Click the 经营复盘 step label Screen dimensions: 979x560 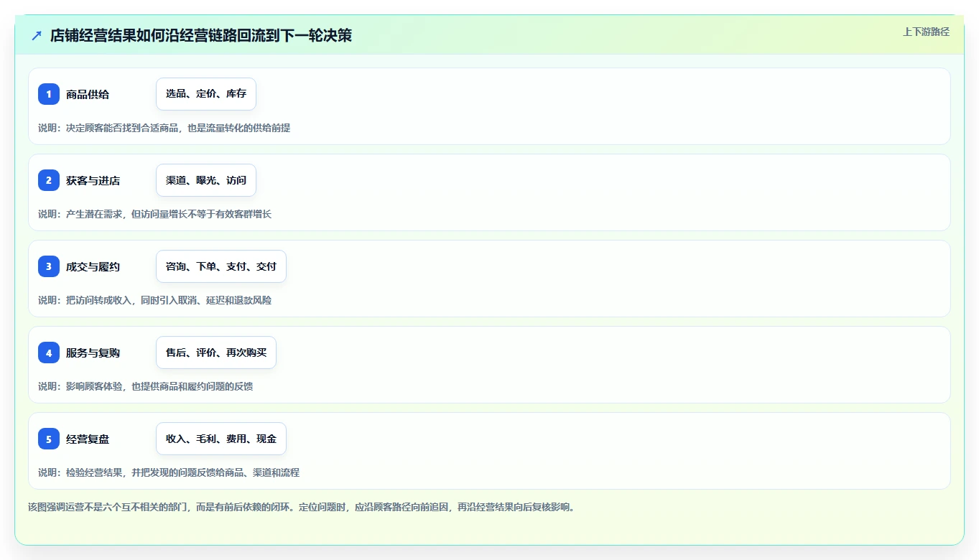88,439
